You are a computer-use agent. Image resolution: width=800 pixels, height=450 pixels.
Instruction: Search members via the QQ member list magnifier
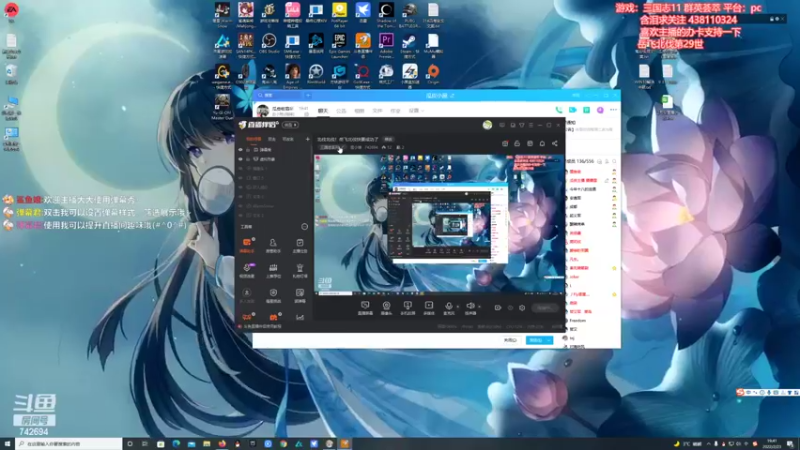tap(614, 161)
